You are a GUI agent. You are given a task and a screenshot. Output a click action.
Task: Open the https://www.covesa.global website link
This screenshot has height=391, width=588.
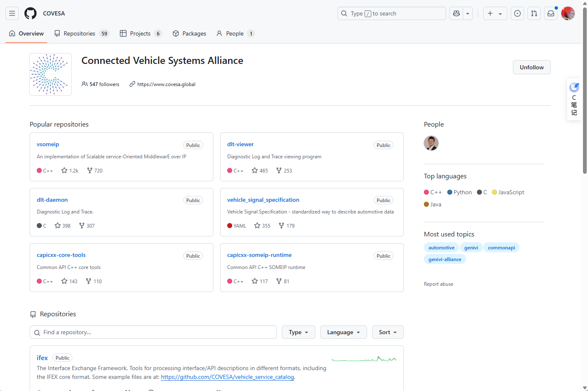click(x=166, y=84)
